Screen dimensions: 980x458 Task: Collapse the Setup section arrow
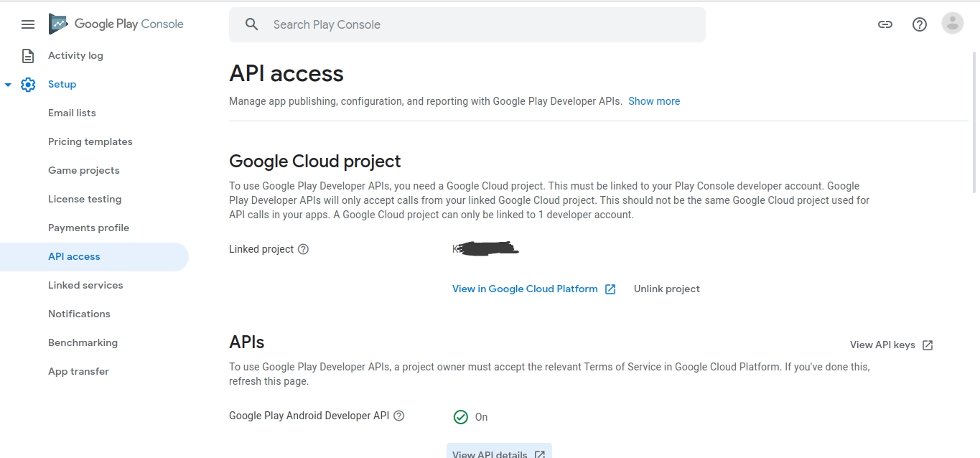8,85
